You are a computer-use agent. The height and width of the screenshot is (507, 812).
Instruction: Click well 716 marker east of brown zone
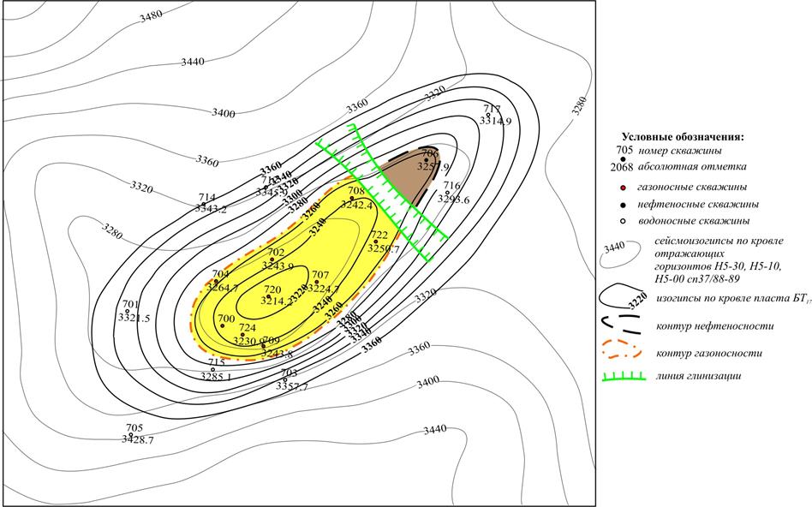click(447, 193)
